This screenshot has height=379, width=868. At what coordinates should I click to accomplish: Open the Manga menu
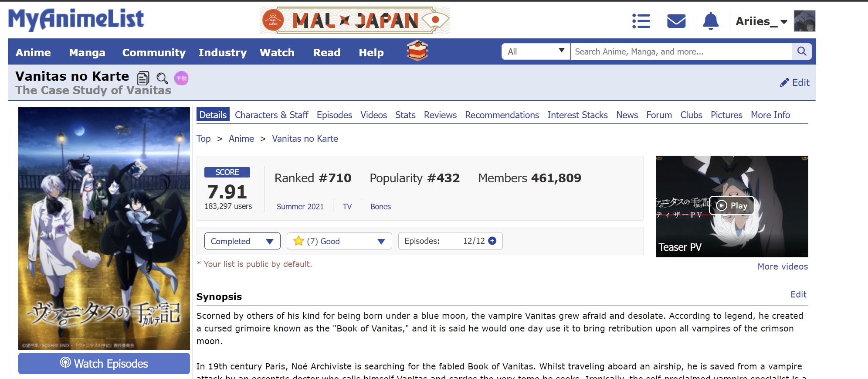(x=87, y=52)
